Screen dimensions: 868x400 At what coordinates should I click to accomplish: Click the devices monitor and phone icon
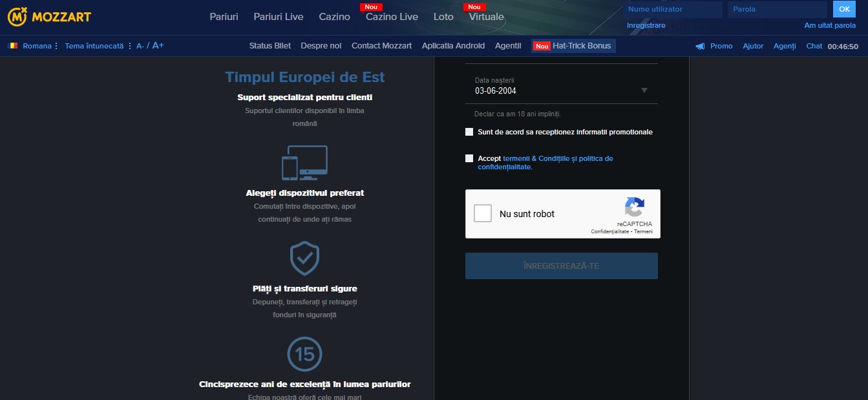tap(304, 163)
